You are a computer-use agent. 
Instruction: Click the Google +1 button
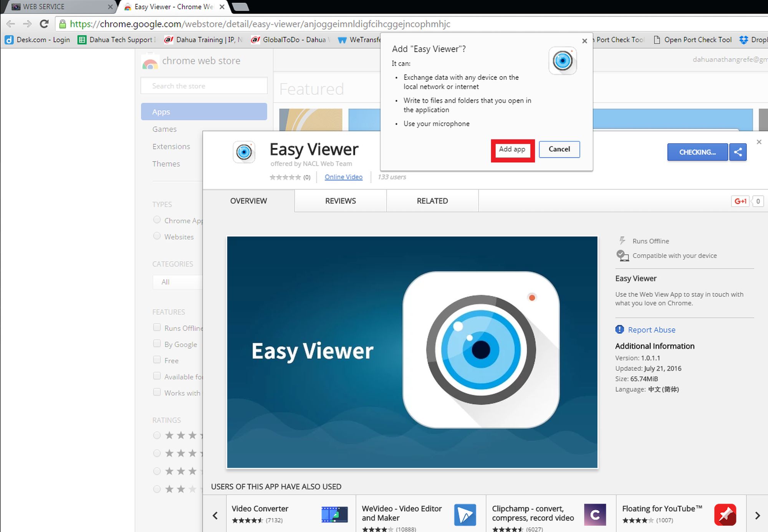coord(740,201)
